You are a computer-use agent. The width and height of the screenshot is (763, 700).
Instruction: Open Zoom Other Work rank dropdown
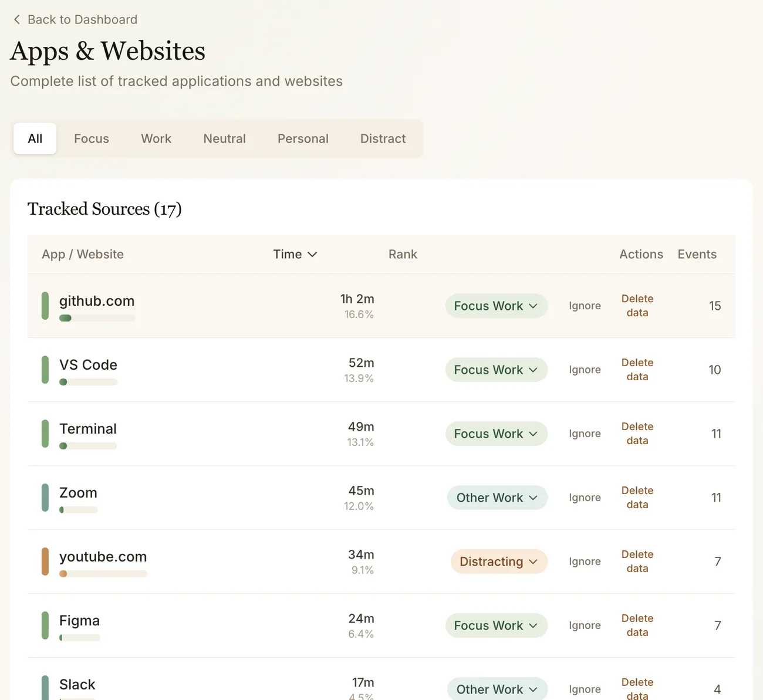(x=497, y=498)
